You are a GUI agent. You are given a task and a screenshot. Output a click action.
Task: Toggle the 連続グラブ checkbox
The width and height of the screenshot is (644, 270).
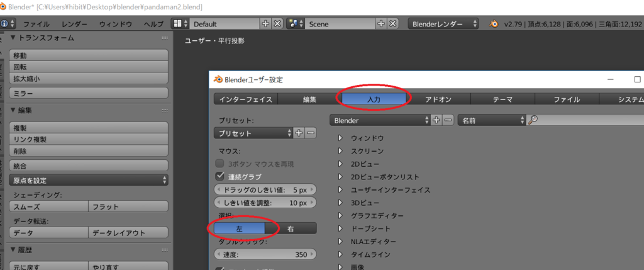(x=219, y=176)
